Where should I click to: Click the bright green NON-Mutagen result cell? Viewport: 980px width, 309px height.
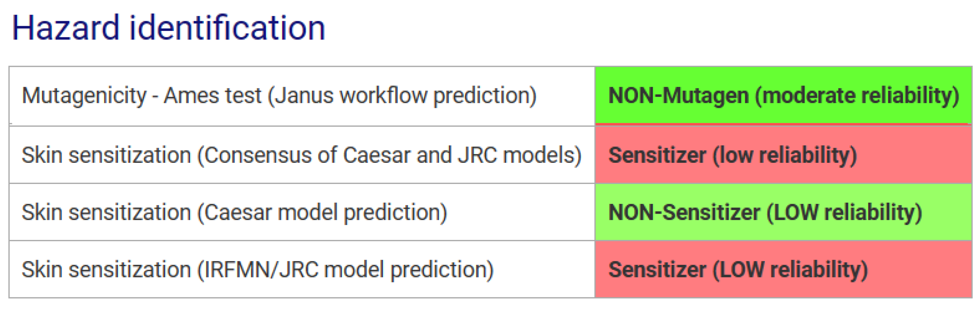tap(783, 95)
